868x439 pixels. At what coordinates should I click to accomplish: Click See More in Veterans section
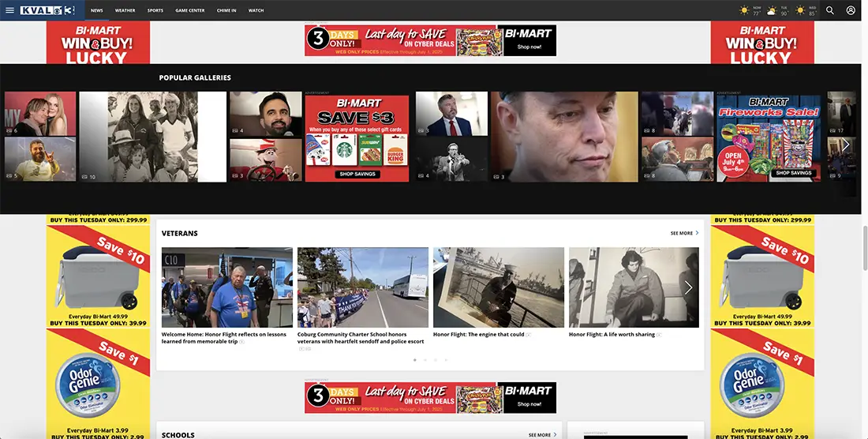[x=684, y=233]
